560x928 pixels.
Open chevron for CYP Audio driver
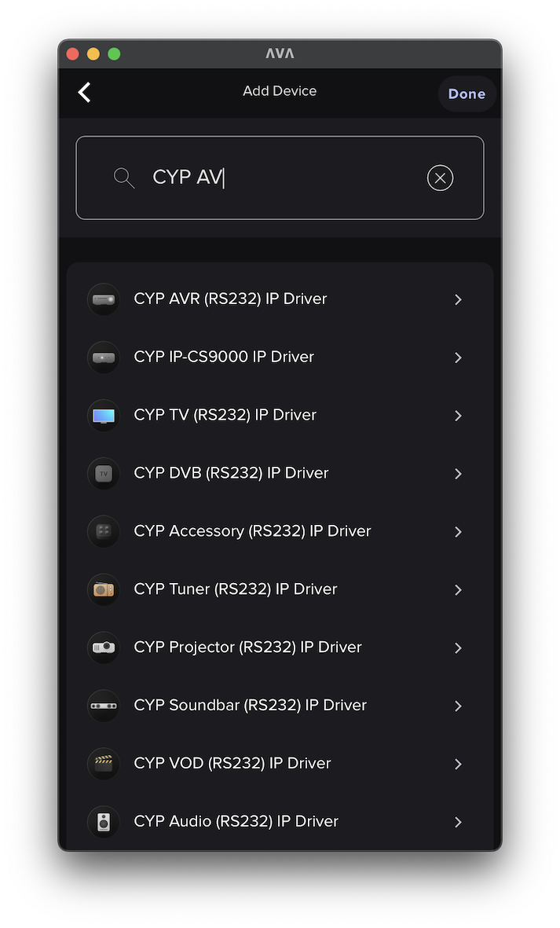point(458,822)
